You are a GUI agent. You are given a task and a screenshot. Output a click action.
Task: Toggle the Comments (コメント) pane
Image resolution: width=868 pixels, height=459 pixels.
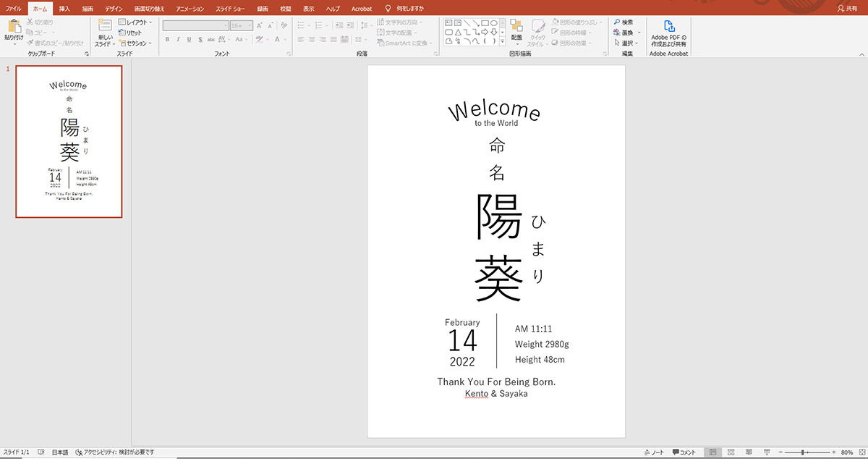pyautogui.click(x=684, y=452)
